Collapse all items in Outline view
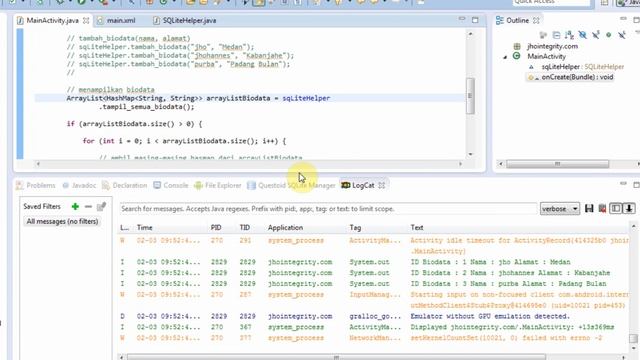The width and height of the screenshot is (640, 360). 556,35
